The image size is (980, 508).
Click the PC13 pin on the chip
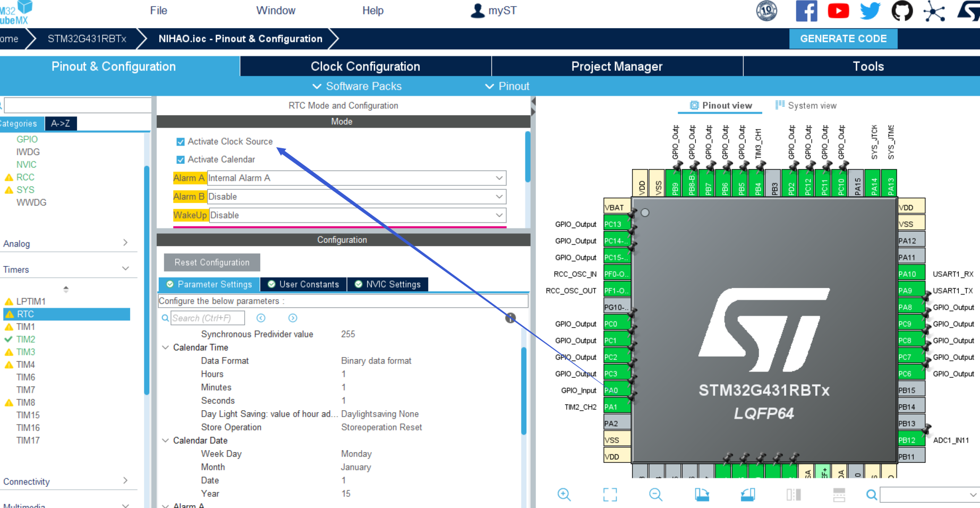coord(616,224)
